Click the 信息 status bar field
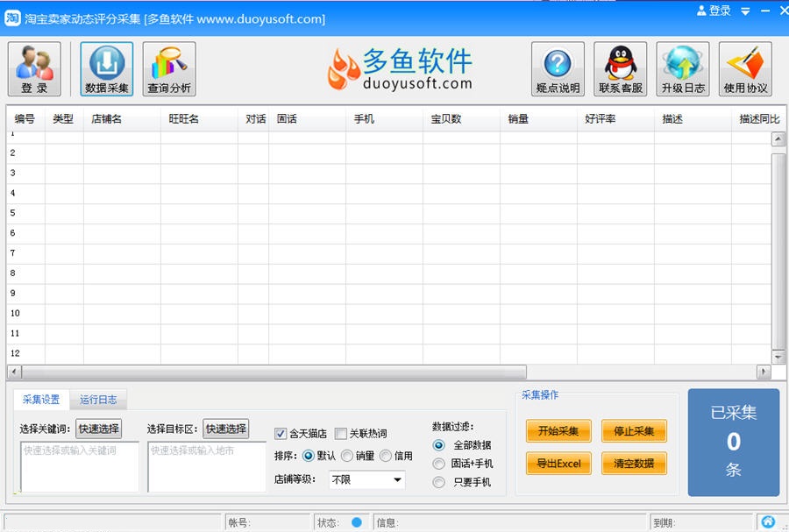The image size is (789, 532). [509, 522]
